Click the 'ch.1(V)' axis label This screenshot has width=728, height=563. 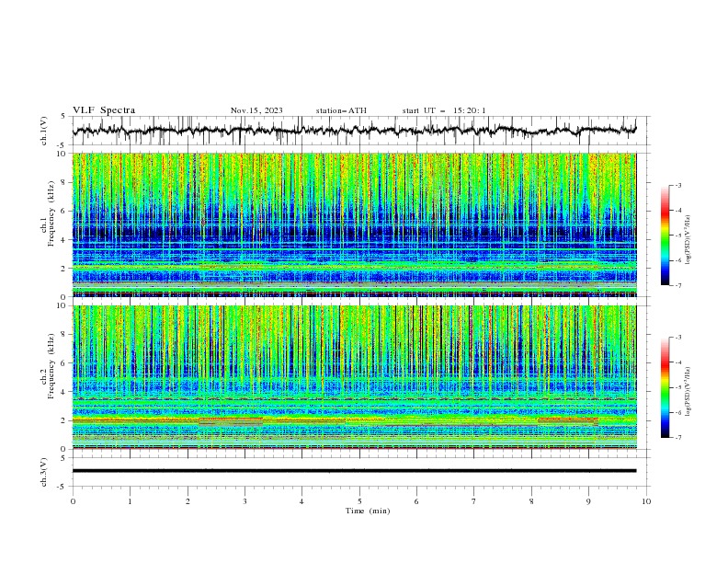point(44,131)
